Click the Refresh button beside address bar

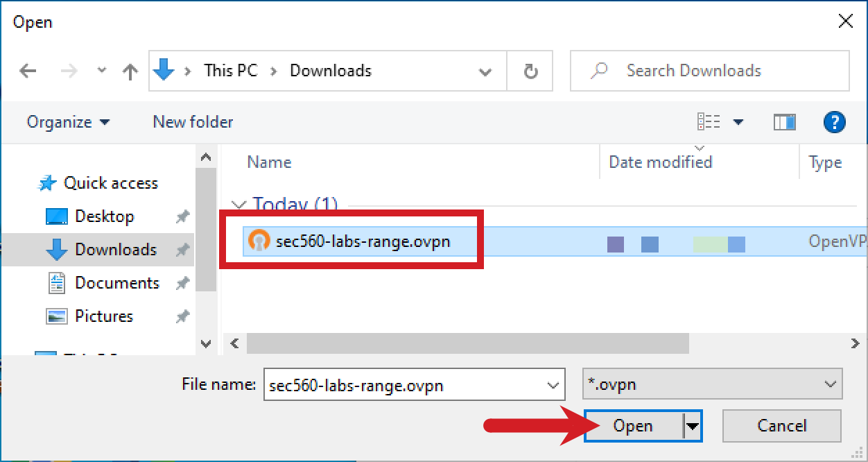530,71
